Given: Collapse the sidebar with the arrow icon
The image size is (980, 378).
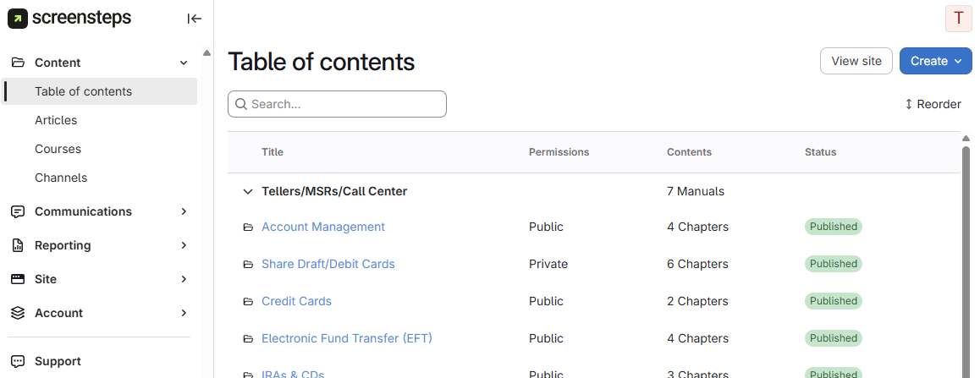Looking at the screenshot, I should click(195, 19).
